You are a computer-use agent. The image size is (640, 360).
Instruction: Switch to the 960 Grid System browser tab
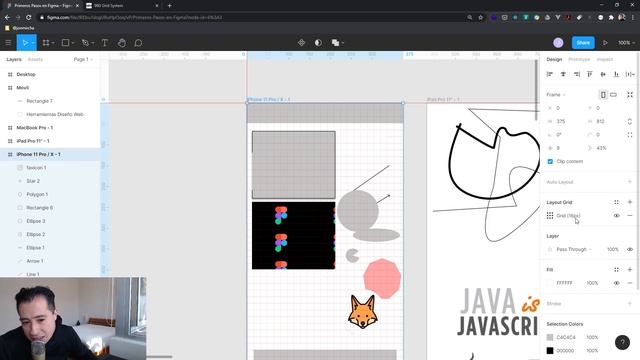[x=122, y=6]
